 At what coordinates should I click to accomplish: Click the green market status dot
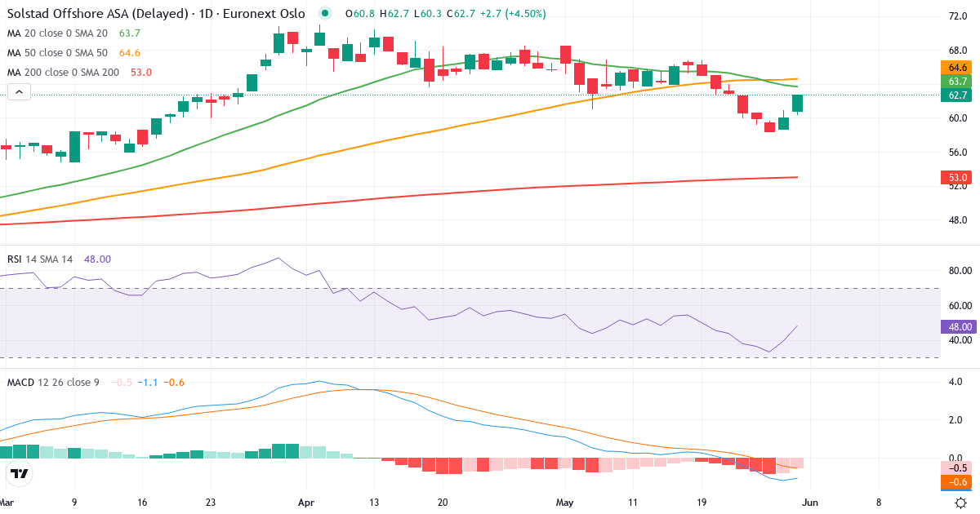326,14
